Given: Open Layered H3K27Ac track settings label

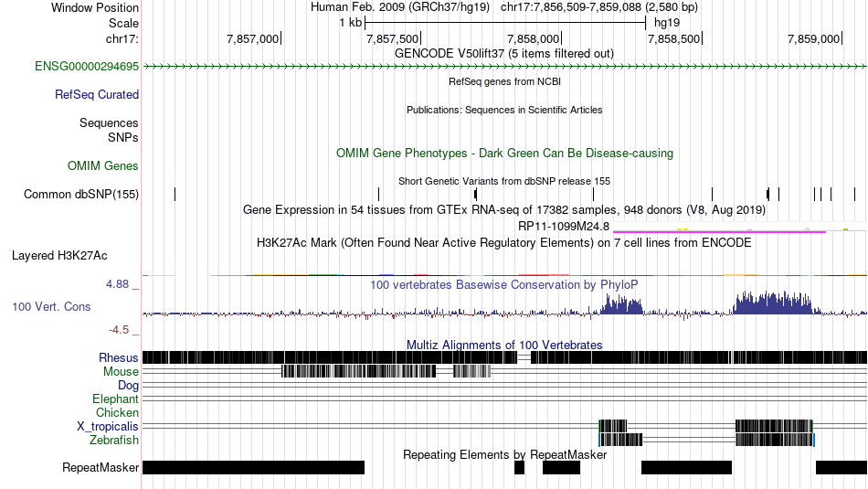Looking at the screenshot, I should point(59,255).
